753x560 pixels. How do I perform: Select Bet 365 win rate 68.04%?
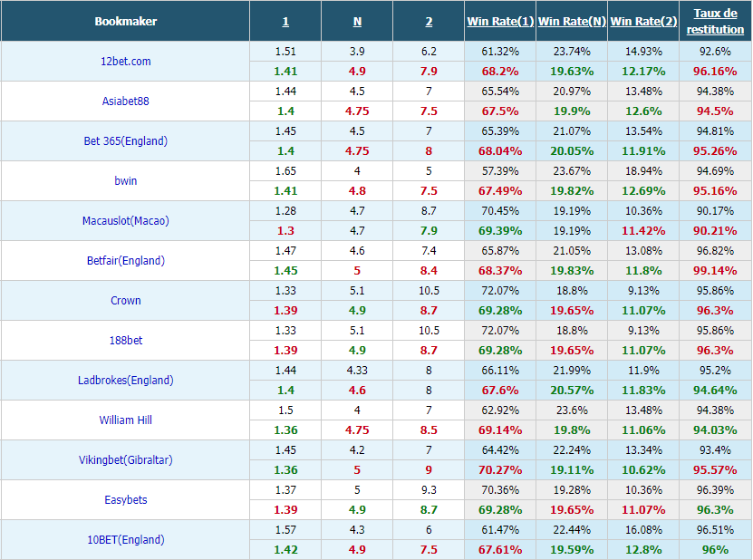[x=500, y=151]
